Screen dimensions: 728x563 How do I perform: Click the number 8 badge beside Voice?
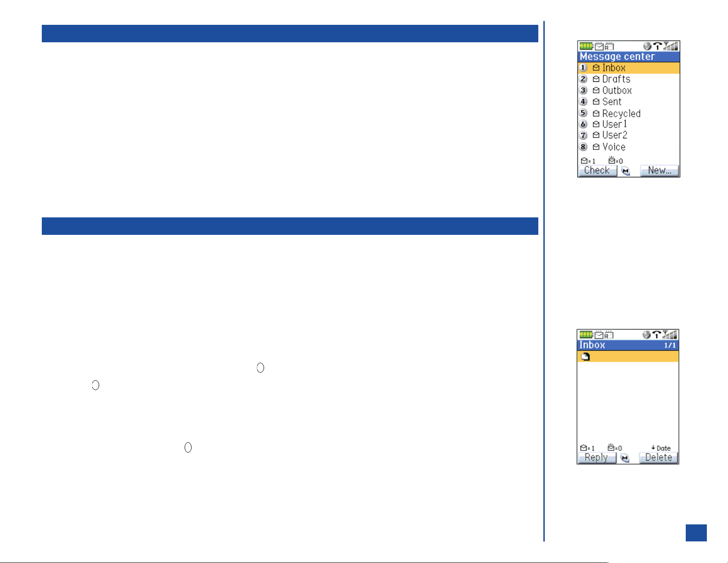point(583,147)
